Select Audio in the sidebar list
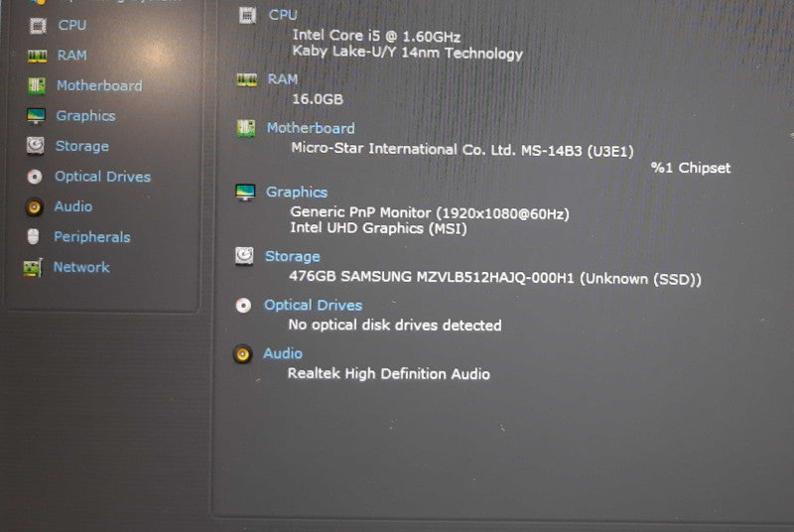This screenshot has width=794, height=532. pyautogui.click(x=73, y=206)
